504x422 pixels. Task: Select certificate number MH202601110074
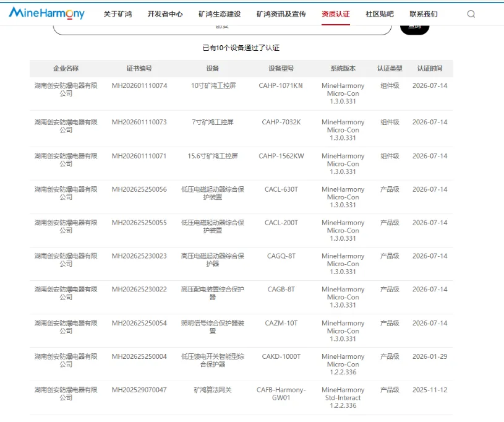coord(140,85)
